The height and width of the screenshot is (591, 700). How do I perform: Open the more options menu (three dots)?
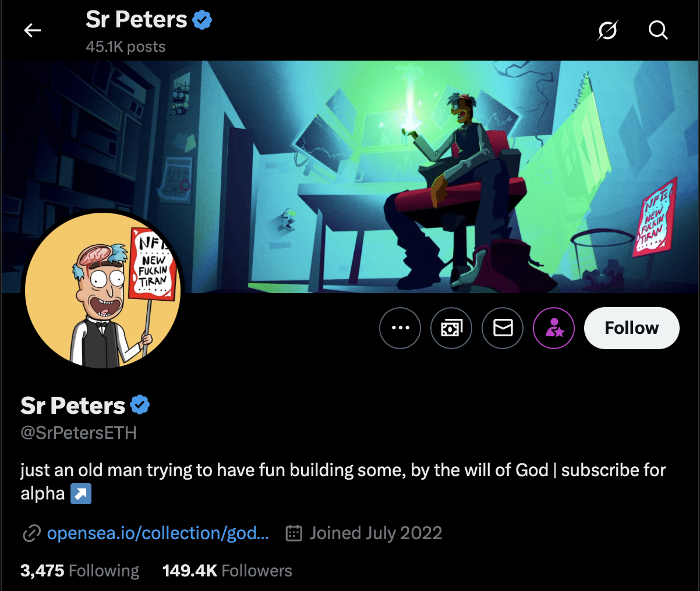[x=400, y=328]
